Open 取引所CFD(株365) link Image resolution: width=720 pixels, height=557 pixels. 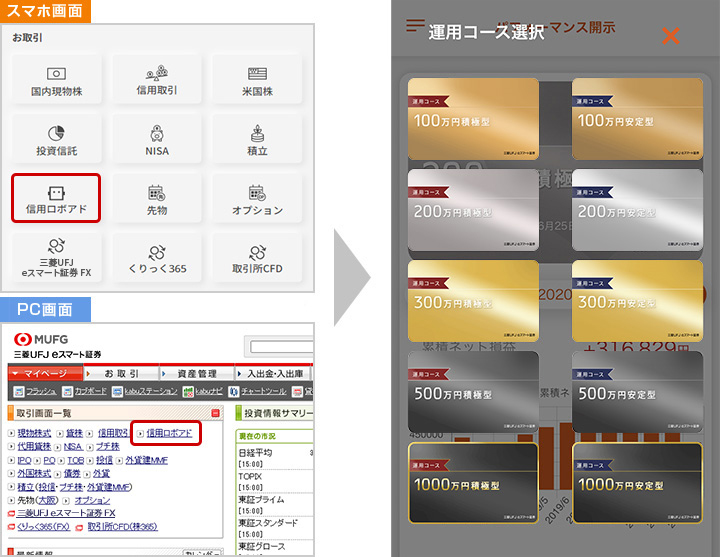tap(122, 527)
